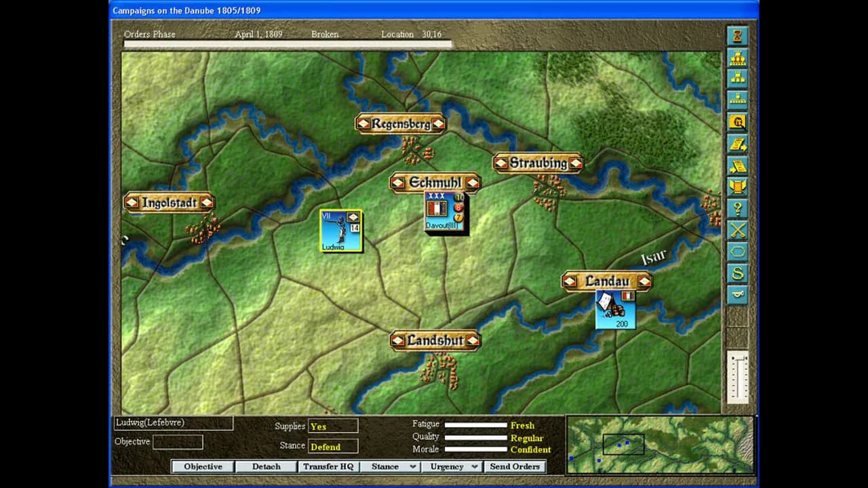
Task: Click the 'Regular' quality value
Action: point(527,438)
